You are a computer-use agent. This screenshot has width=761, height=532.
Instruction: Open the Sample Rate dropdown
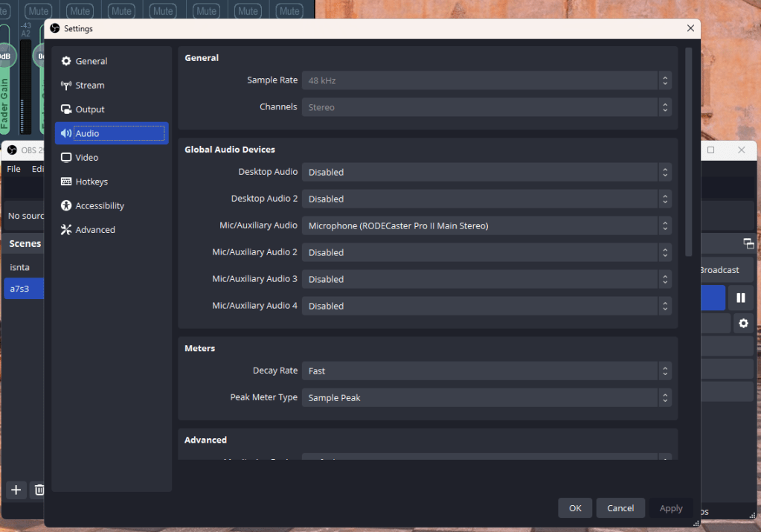click(487, 80)
